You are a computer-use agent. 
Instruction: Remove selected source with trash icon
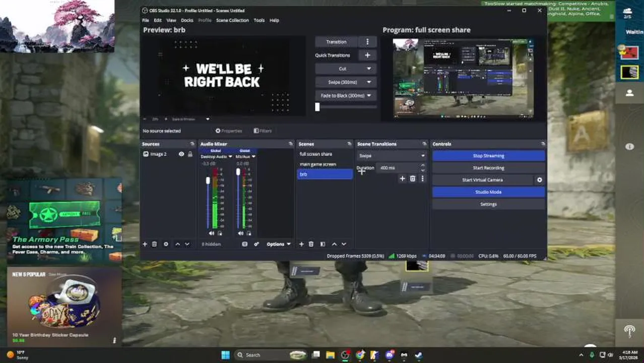tap(155, 244)
